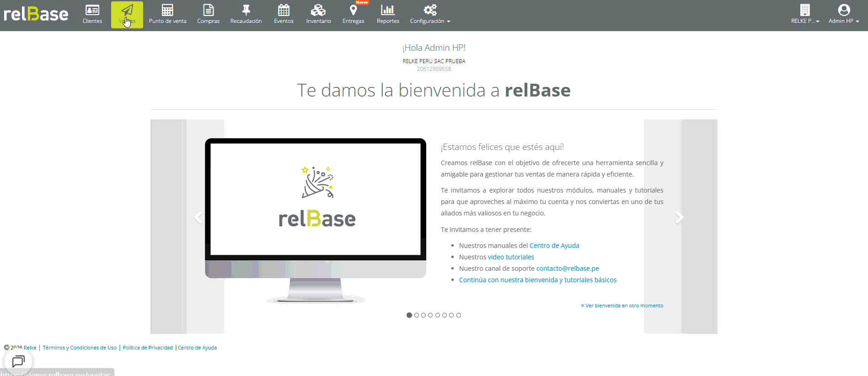
Task: Open Centro de Ayuda footer link
Action: tap(197, 348)
